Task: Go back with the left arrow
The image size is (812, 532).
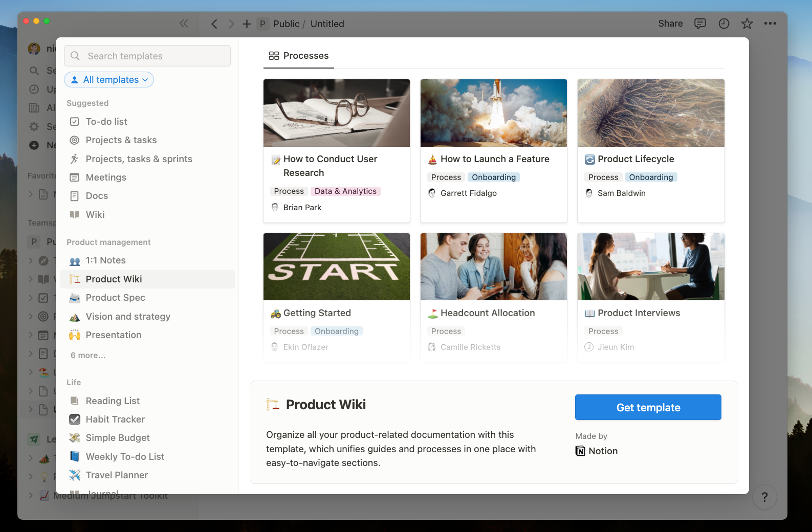Action: pyautogui.click(x=214, y=24)
